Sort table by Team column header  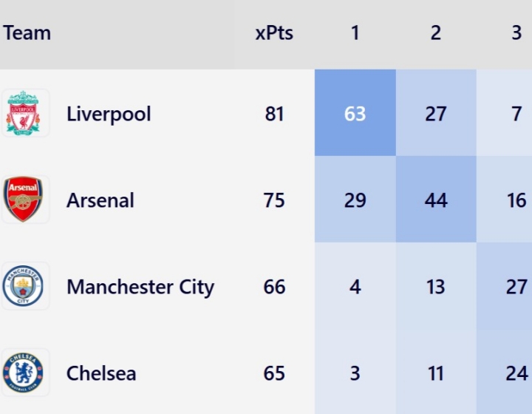(27, 33)
